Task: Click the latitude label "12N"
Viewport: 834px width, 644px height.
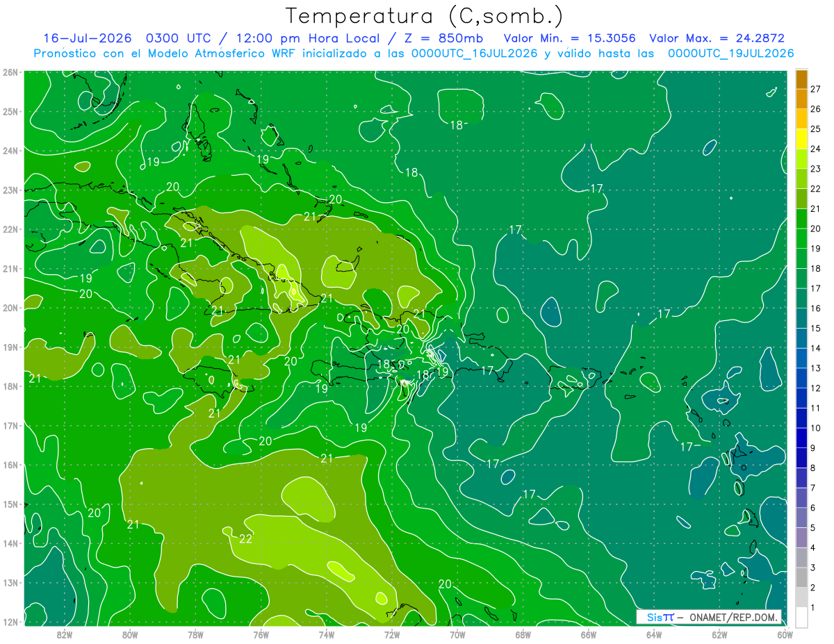Action: (10, 622)
